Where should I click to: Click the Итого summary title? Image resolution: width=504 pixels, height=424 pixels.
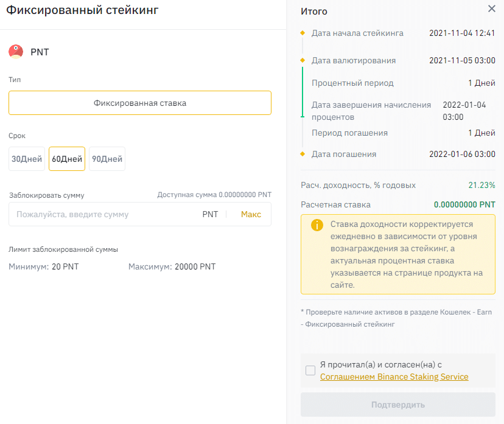[x=314, y=12]
